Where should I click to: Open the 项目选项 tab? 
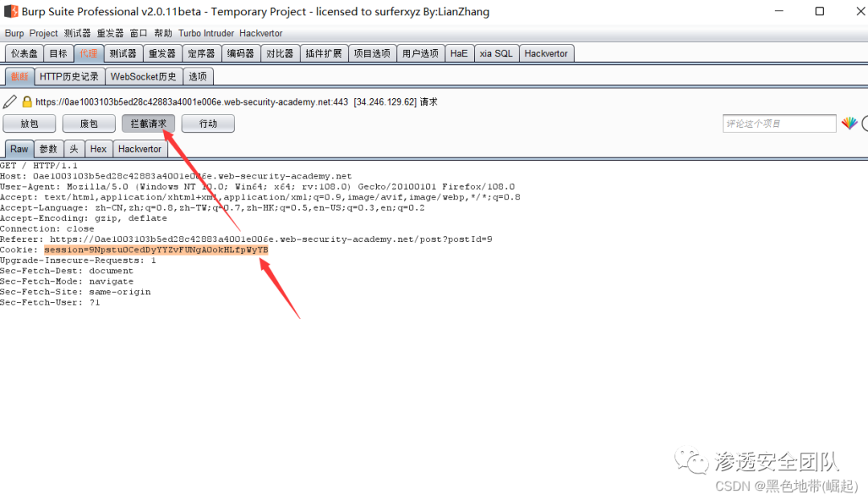point(372,54)
